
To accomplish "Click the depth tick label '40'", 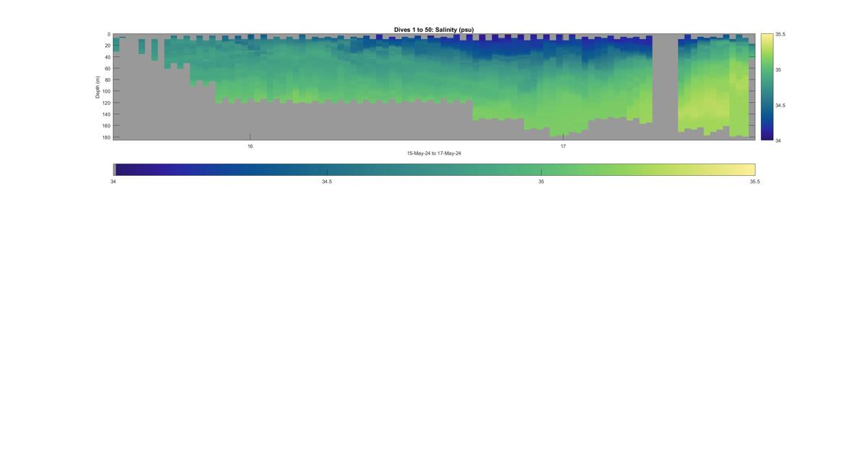I will pos(107,57).
